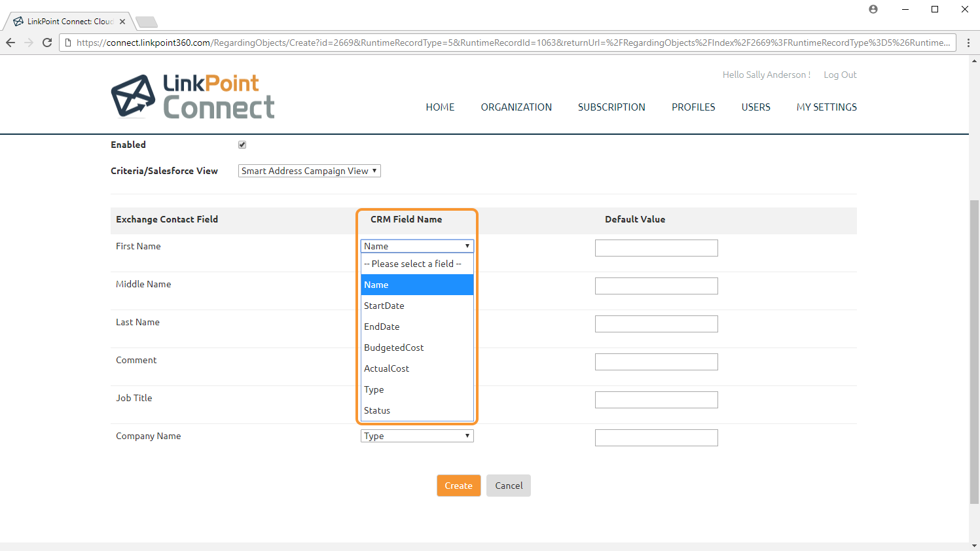Click the 'Enabled' field label
Viewport: 980px width, 551px height.
coord(128,145)
